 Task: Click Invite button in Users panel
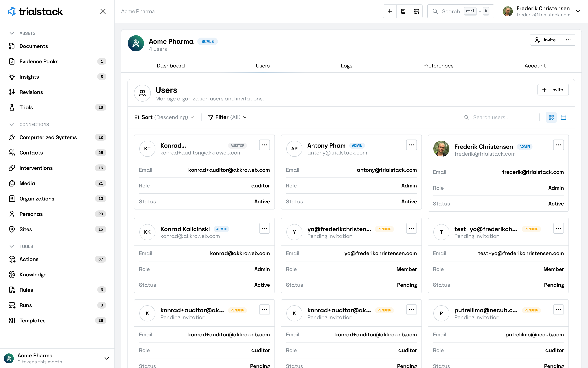point(553,90)
